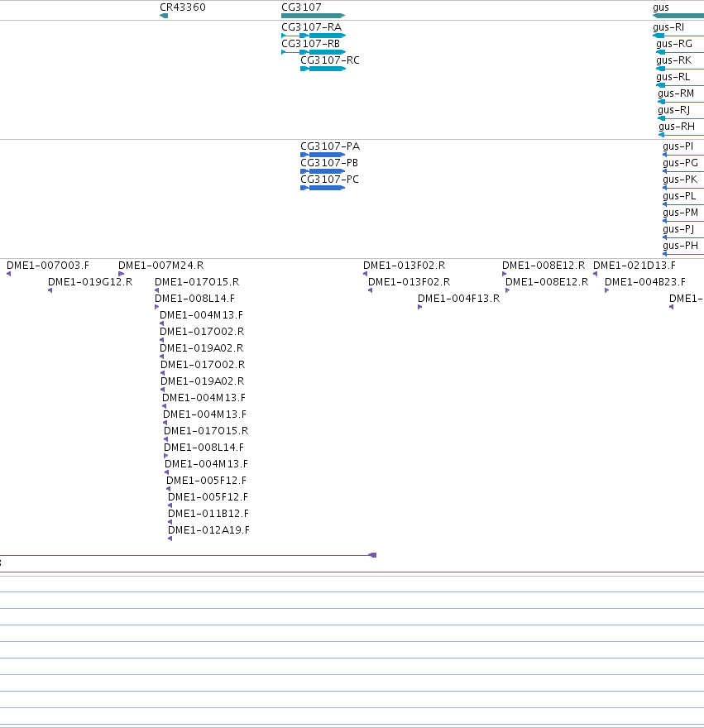Select the gus gene label
Viewport: 704px width, 728px height.
[x=661, y=7]
